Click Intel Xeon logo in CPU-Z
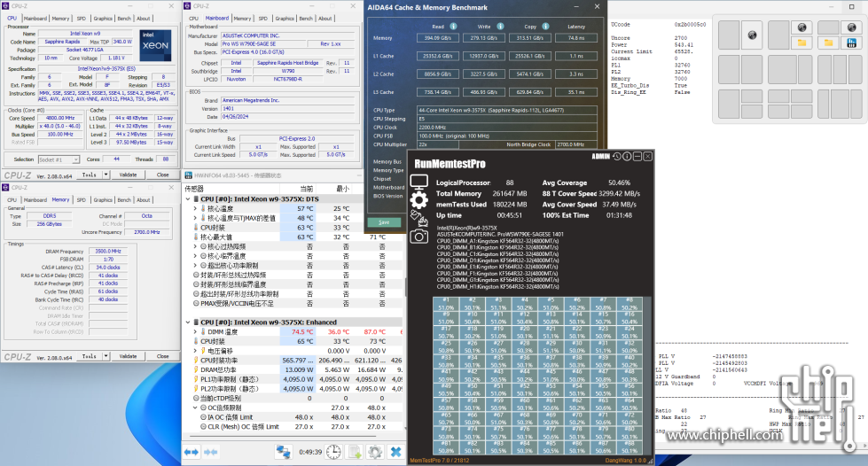 [x=155, y=45]
